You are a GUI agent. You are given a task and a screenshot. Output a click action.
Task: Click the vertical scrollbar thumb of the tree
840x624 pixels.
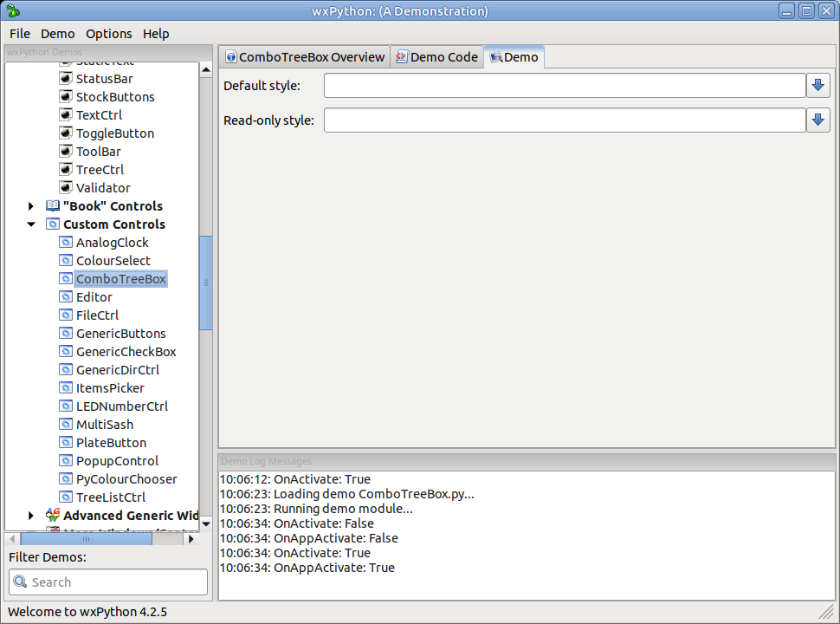tap(206, 283)
